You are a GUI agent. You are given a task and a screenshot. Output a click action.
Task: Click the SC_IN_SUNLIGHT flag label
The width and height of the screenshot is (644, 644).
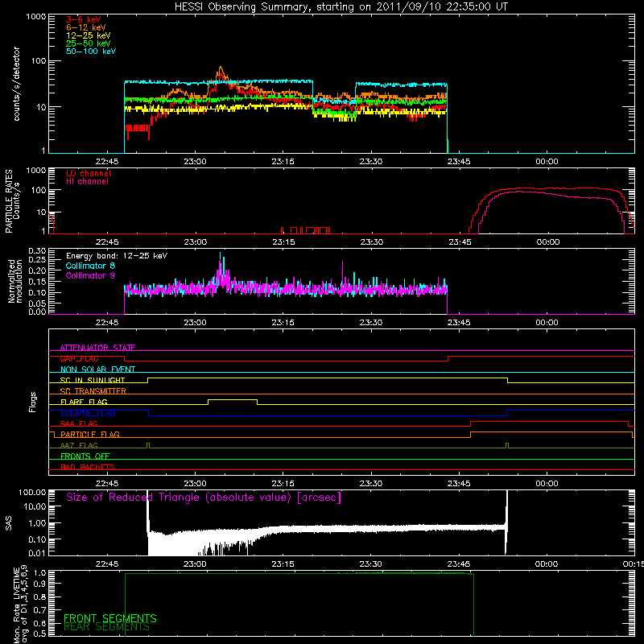click(93, 380)
